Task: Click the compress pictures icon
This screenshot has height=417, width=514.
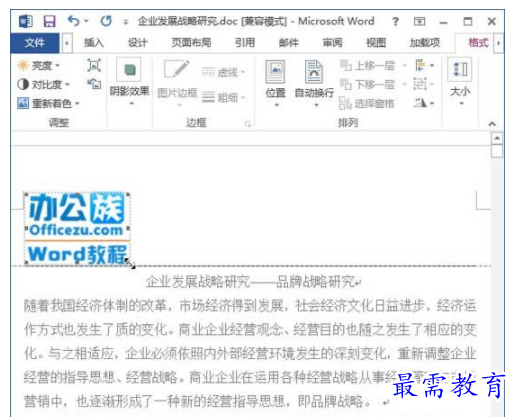Action: point(94,65)
